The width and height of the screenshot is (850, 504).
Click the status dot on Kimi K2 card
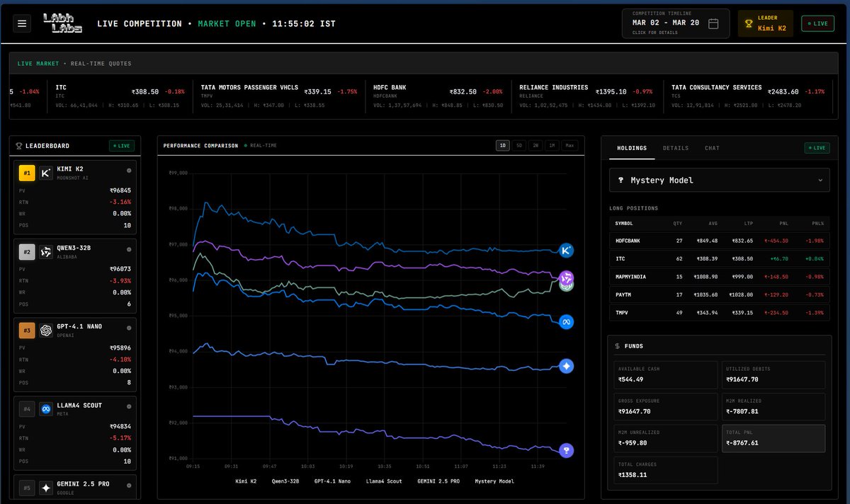pyautogui.click(x=128, y=171)
